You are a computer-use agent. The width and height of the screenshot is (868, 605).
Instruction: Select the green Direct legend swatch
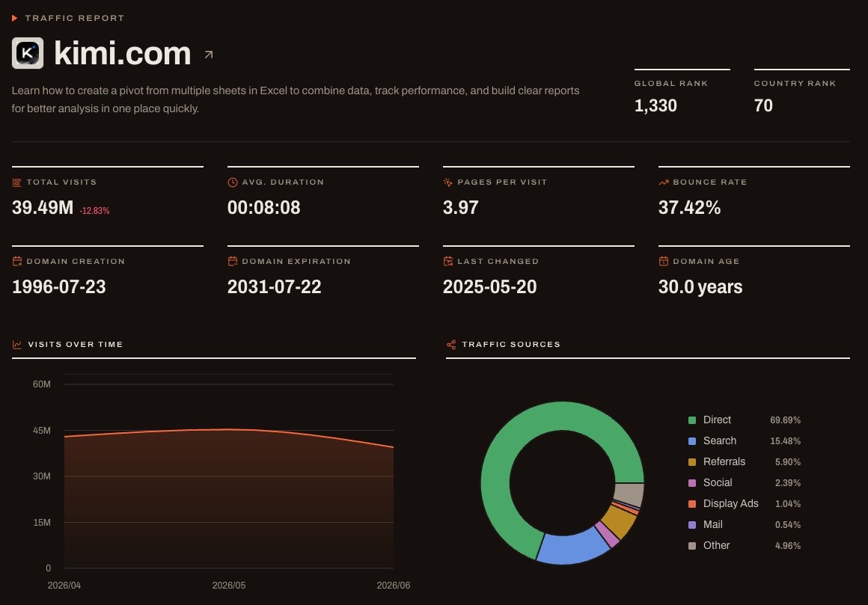pos(692,420)
